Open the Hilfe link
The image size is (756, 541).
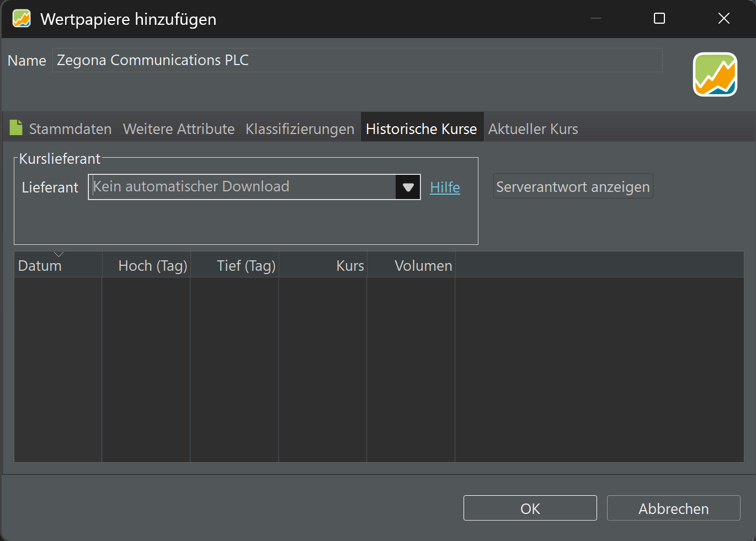click(x=445, y=188)
